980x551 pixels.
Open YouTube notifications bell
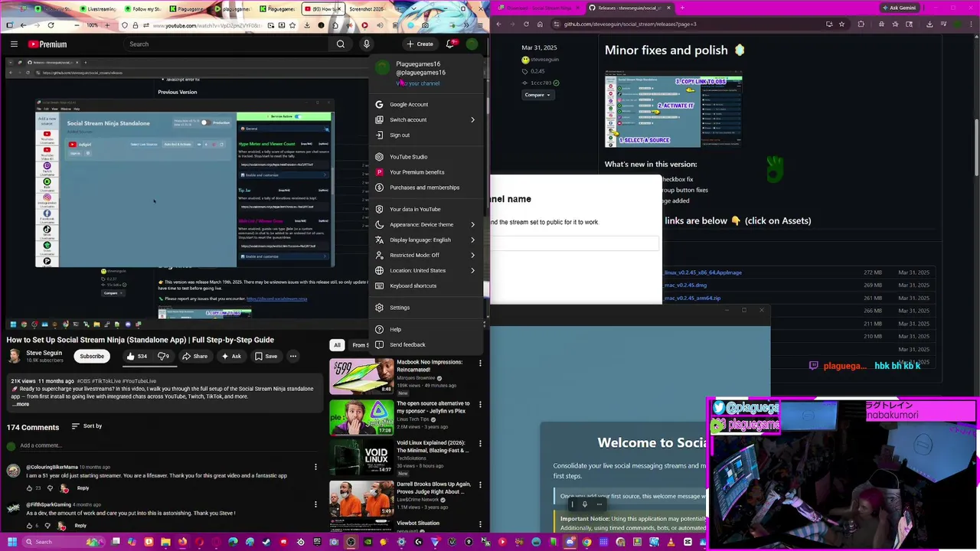point(450,44)
